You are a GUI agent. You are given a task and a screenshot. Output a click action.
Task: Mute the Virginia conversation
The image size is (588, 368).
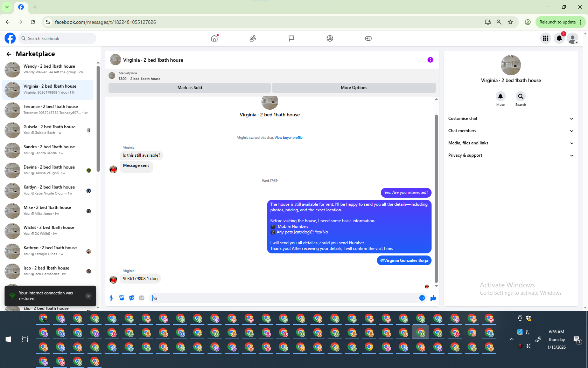pyautogui.click(x=500, y=96)
